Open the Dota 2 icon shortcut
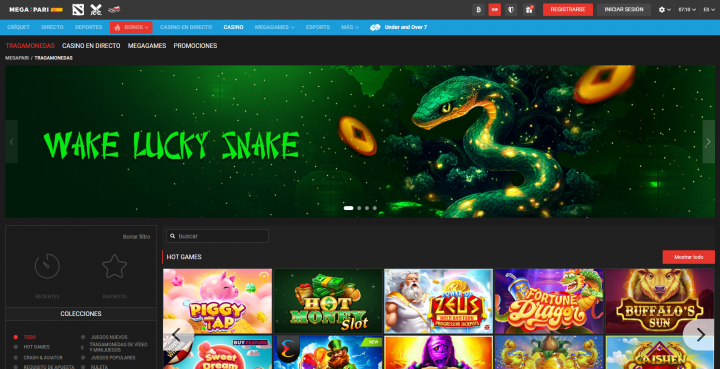This screenshot has width=720, height=369. pos(78,10)
